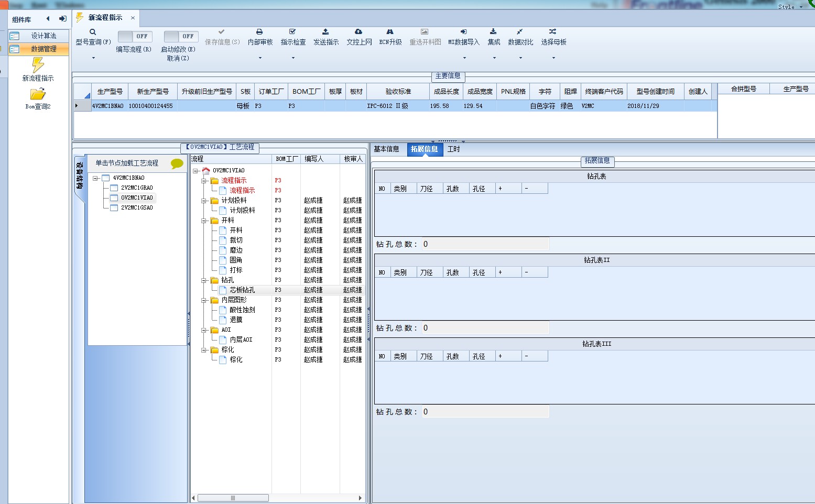Viewport: 815px width, 504px height.
Task: Select 芯板钻孔 process step
Action: point(242,290)
